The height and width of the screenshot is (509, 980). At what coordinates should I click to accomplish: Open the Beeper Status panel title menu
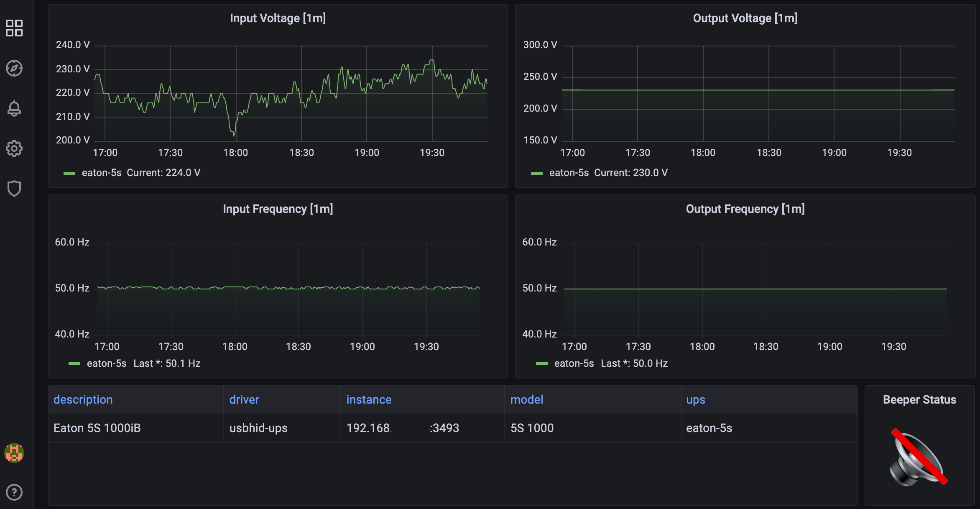[x=919, y=400]
